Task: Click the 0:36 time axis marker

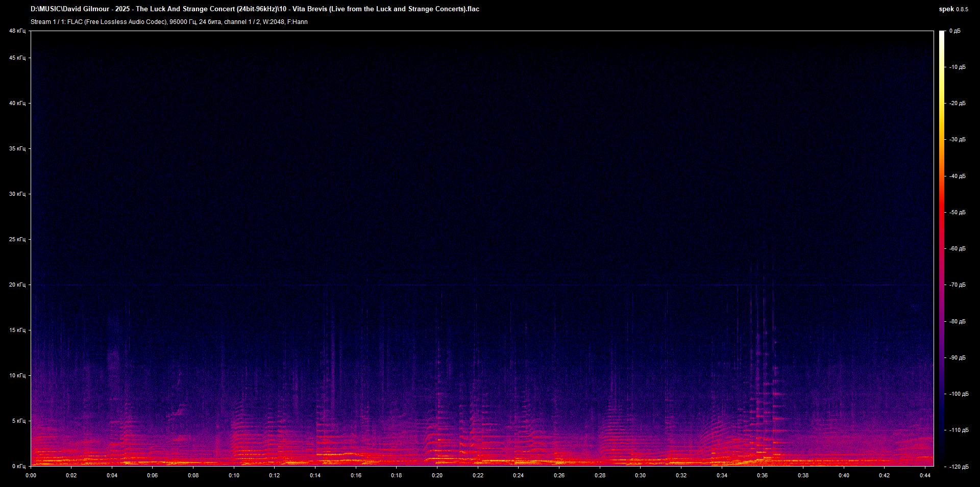Action: point(762,475)
